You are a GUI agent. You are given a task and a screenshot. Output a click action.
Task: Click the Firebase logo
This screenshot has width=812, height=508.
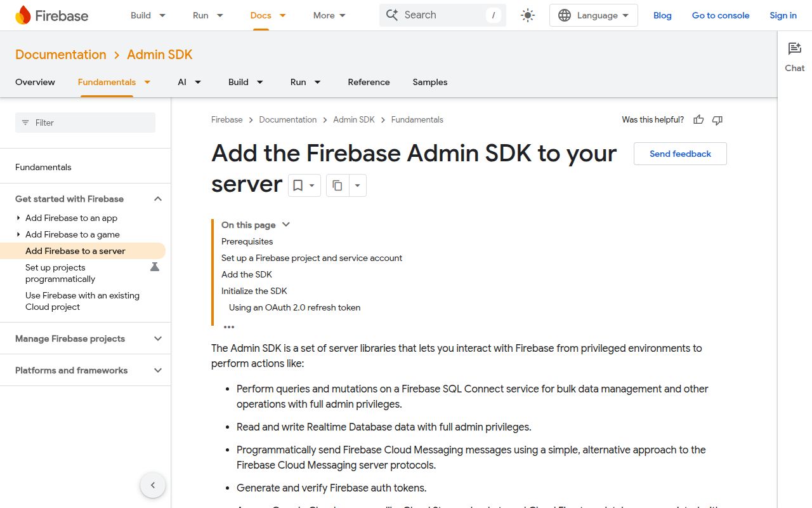[x=51, y=15]
